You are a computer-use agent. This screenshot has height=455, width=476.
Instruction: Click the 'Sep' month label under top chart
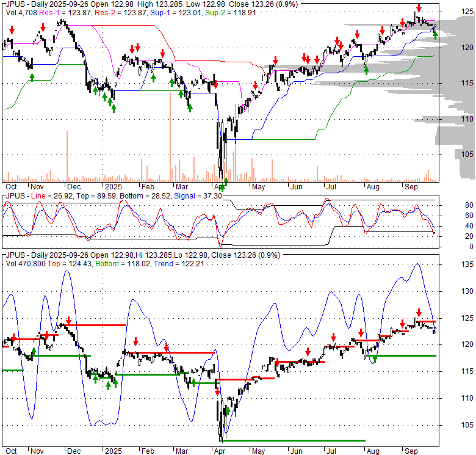click(411, 187)
